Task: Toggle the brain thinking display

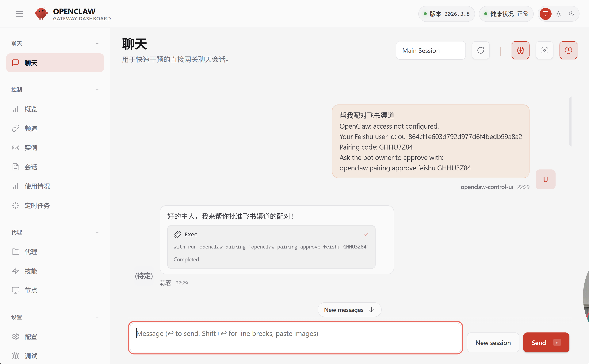Action: (520, 50)
